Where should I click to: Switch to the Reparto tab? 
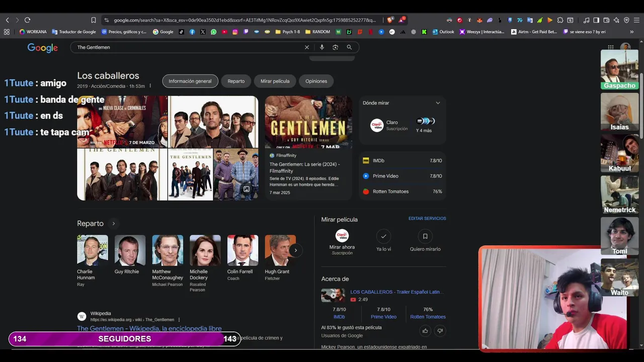[x=236, y=81]
